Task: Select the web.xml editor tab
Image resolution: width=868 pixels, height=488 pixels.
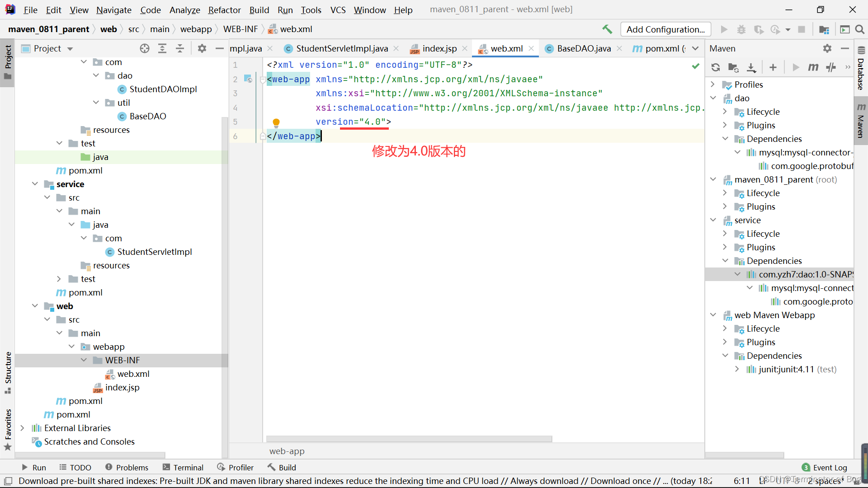Action: click(x=506, y=47)
